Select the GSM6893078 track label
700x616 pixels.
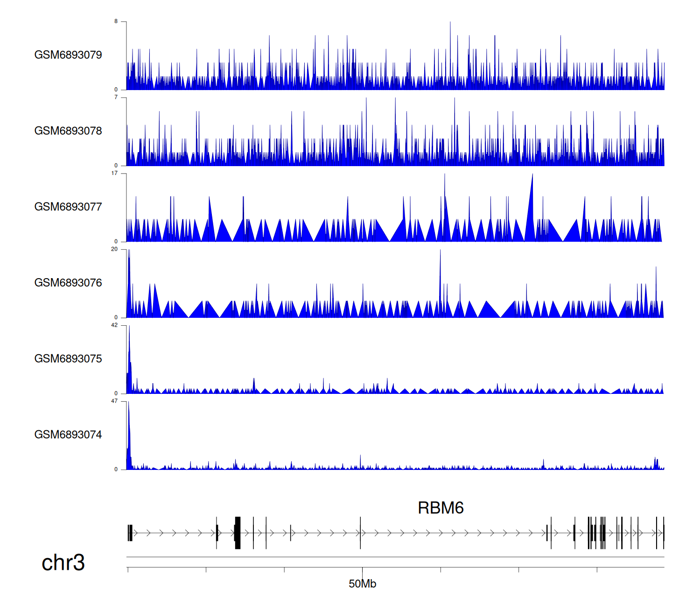tap(68, 131)
